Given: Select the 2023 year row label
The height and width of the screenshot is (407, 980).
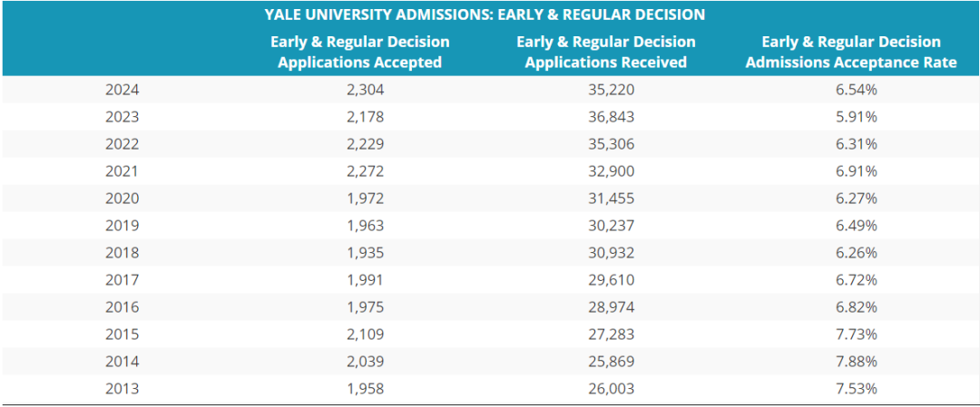Looking at the screenshot, I should 122,117.
